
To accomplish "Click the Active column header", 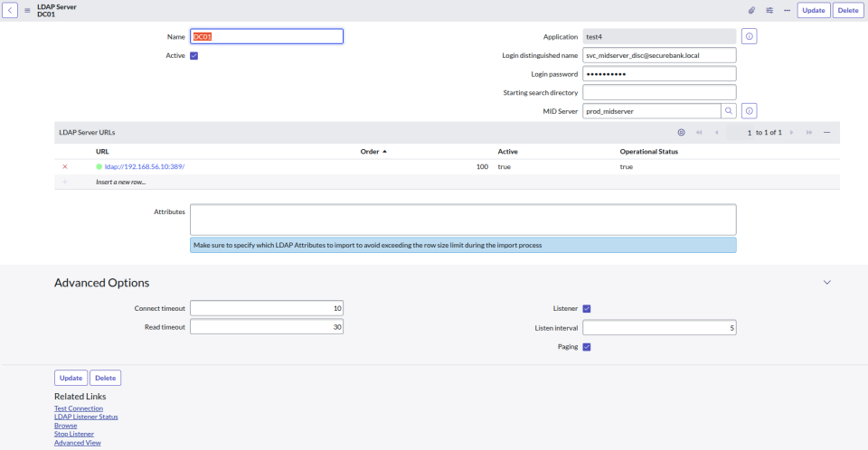I will (507, 152).
